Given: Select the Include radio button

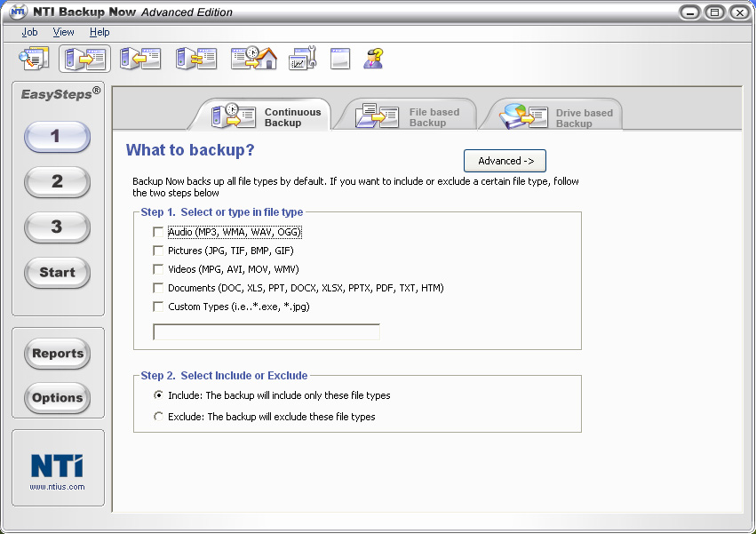Looking at the screenshot, I should 158,395.
